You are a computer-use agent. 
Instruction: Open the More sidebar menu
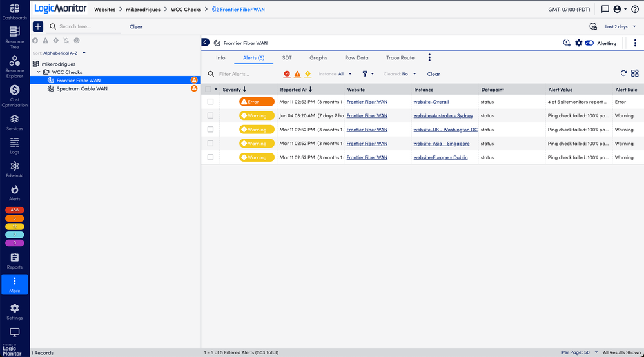14,284
